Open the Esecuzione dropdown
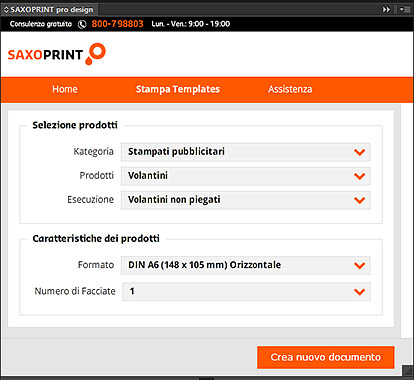 click(245, 200)
